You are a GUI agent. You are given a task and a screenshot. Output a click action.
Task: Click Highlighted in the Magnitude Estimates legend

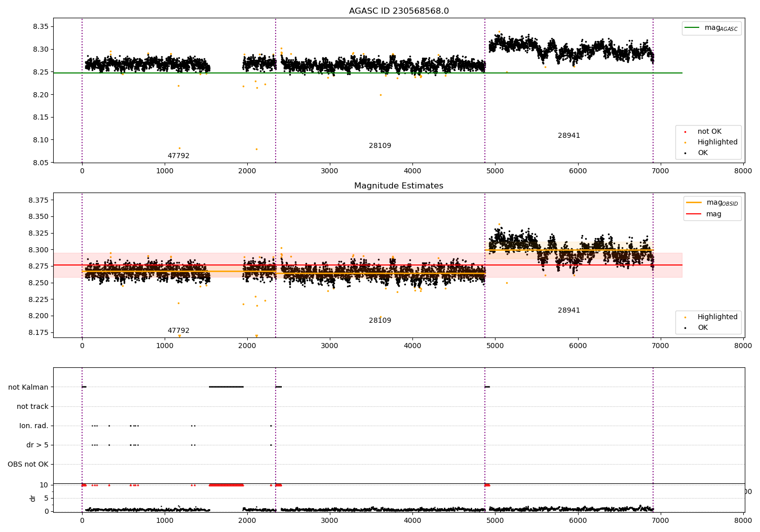tap(717, 317)
